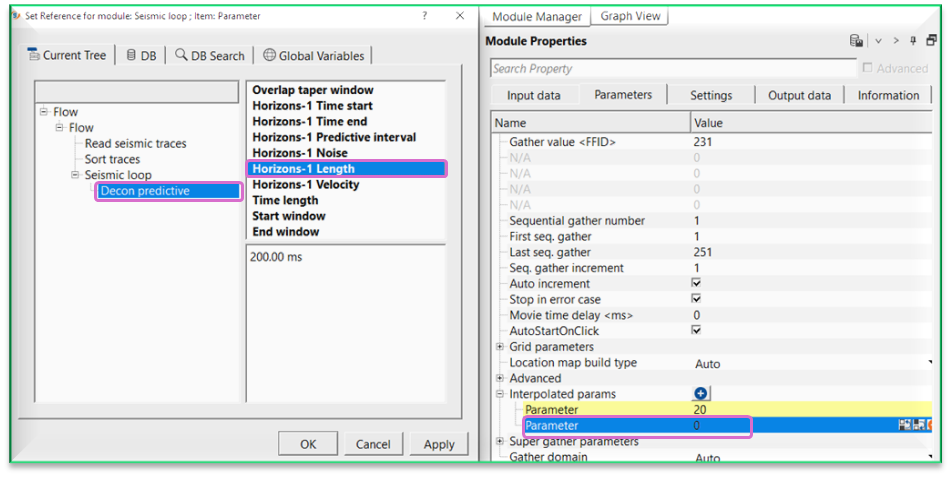Viewport: 951px width, 477px height.
Task: Click the help question mark in dialog title
Action: click(425, 16)
